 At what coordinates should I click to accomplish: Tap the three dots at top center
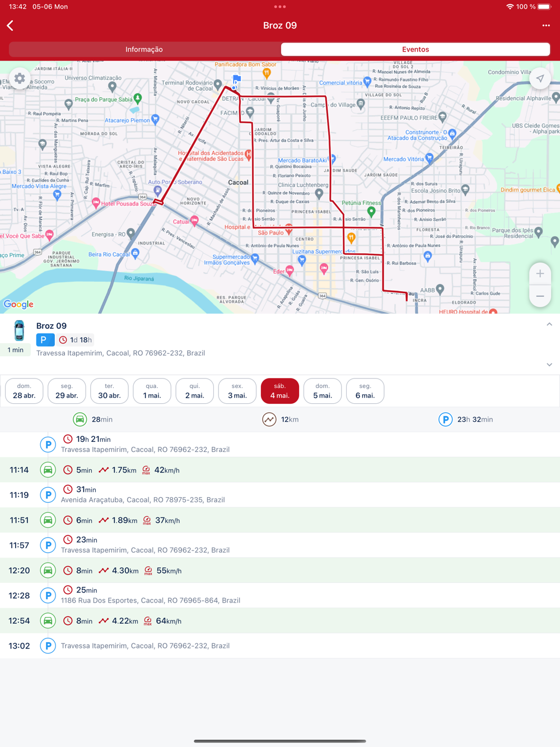tap(280, 7)
